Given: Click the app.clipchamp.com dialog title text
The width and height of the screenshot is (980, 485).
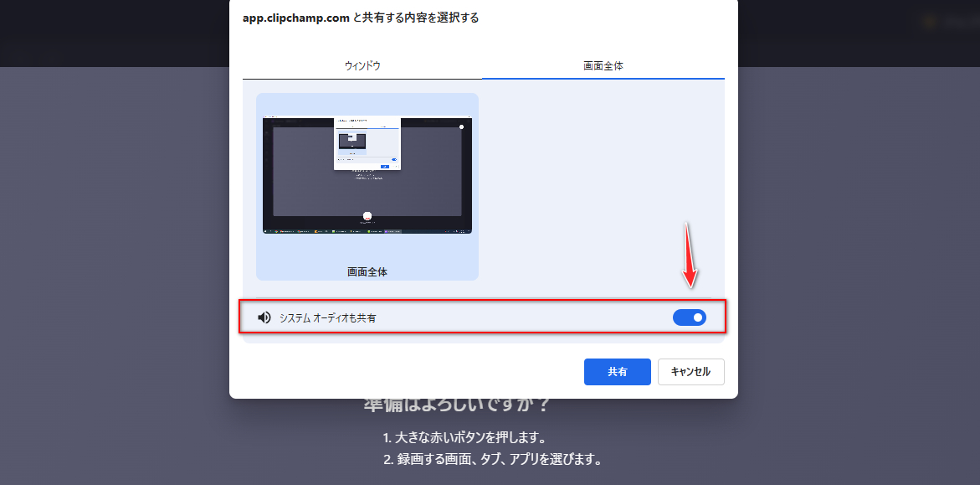Looking at the screenshot, I should pos(295,17).
